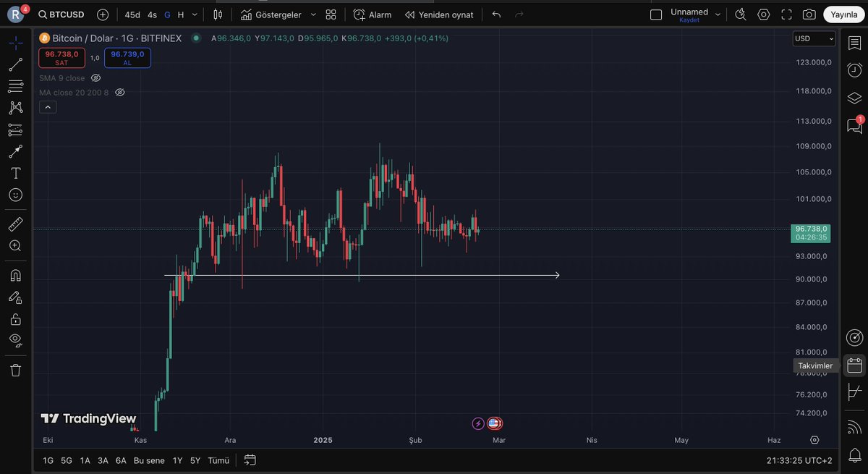Enter fullscreen mode
Viewport: 868px width, 474px height.
(786, 14)
